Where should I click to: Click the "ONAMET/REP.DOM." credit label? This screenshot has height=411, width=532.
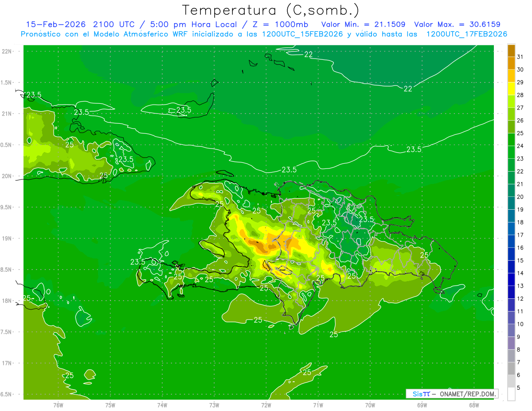click(x=468, y=394)
